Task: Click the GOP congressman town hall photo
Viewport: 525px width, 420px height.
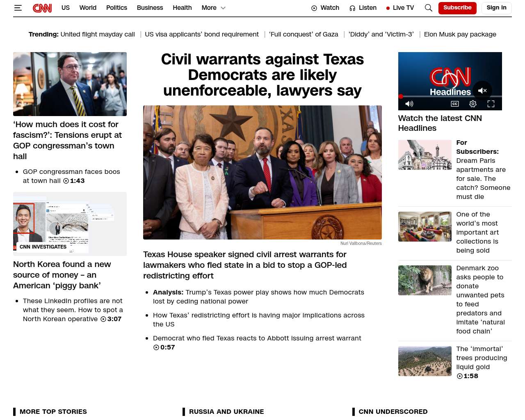Action: click(70, 84)
